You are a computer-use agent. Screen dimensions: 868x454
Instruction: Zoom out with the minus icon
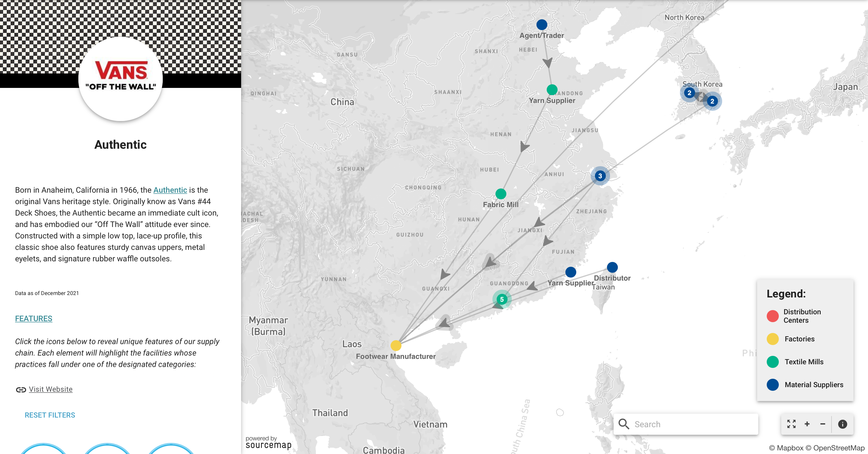(x=822, y=424)
